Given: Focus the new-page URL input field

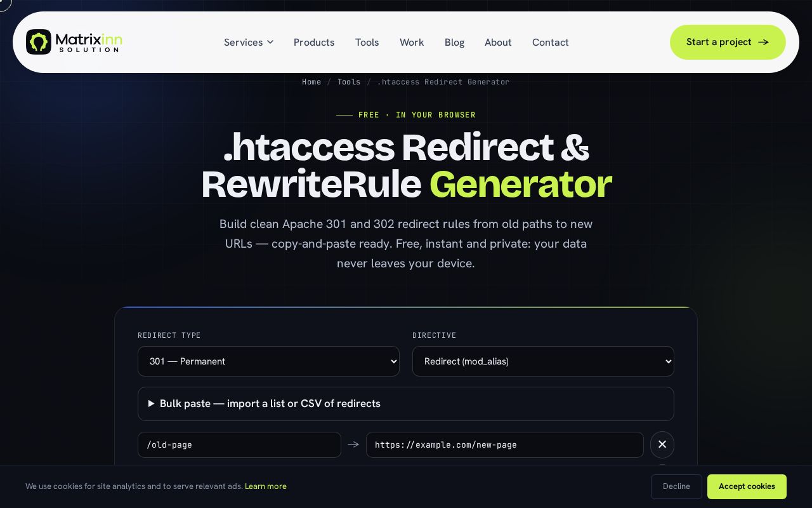Looking at the screenshot, I should [x=505, y=444].
